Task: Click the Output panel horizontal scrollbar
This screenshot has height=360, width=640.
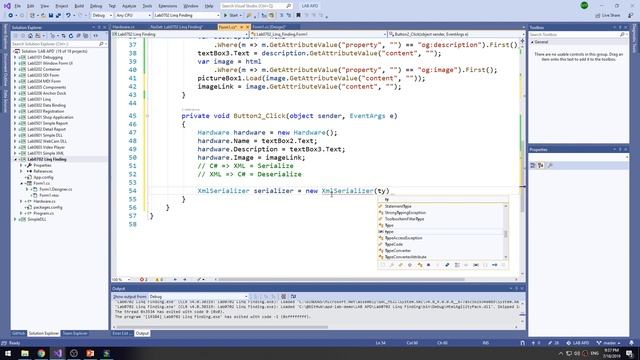Action: [x=222, y=327]
